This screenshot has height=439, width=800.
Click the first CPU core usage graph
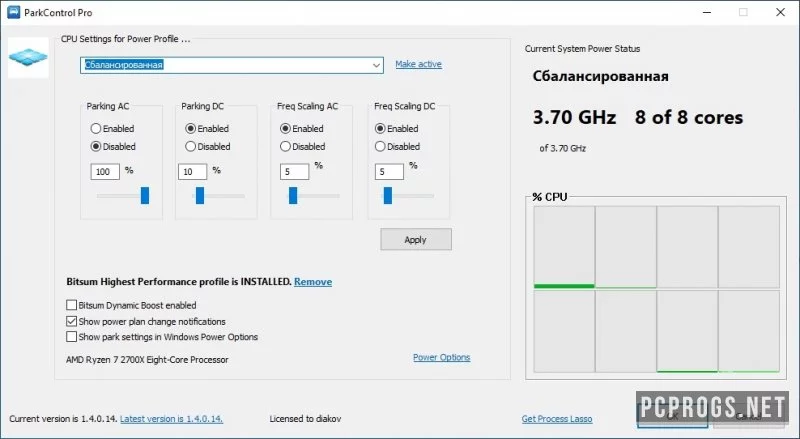(x=564, y=247)
